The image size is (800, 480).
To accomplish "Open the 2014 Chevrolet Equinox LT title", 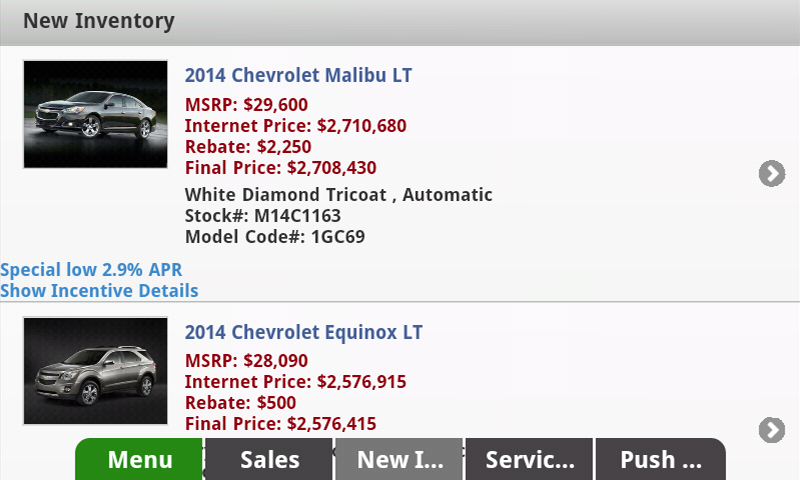I will pos(303,332).
